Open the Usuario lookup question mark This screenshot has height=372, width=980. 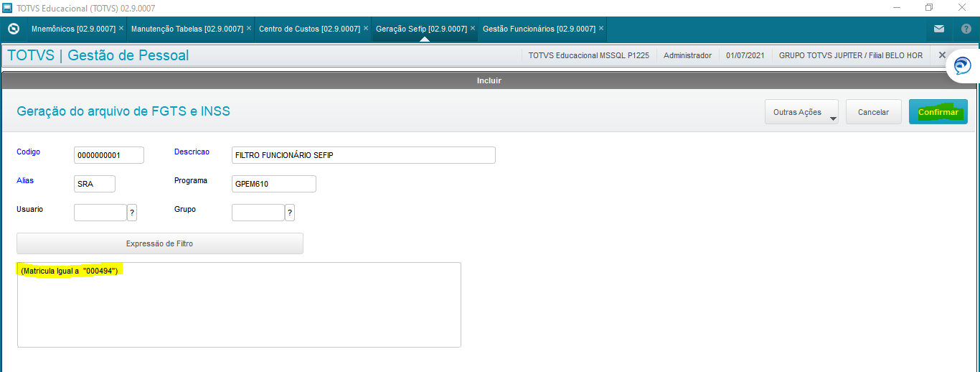[x=132, y=213]
